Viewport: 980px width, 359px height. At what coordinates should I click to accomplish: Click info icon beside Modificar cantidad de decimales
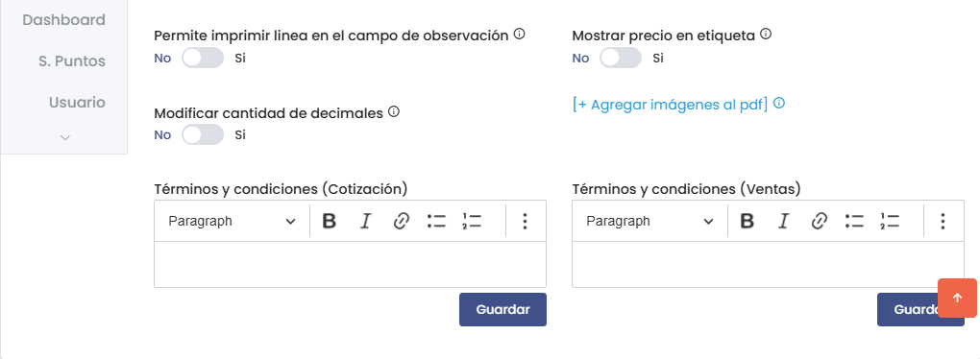393,112
